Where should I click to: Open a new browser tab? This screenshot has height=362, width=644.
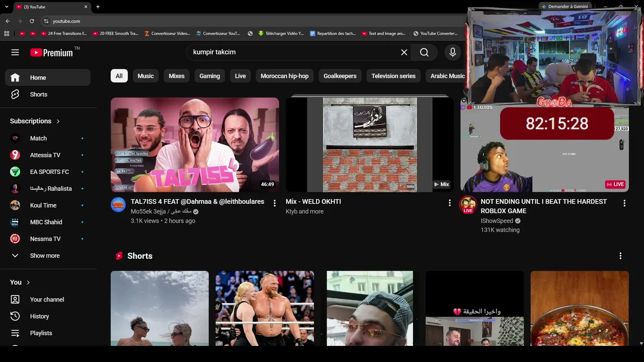point(98,7)
